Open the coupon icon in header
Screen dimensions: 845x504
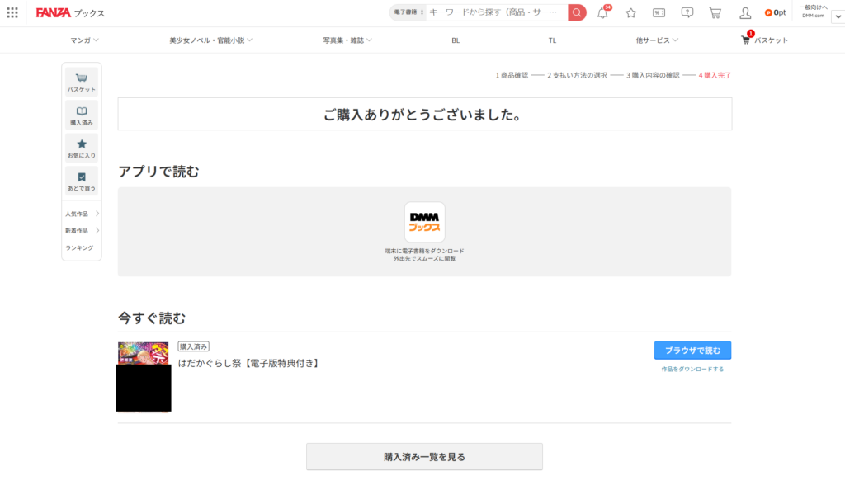659,13
